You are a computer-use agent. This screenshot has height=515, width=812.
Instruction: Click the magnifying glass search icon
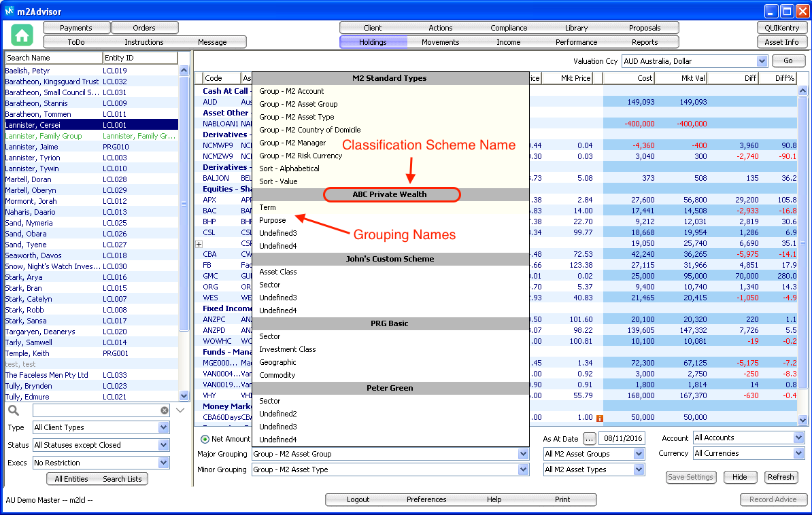pyautogui.click(x=14, y=410)
